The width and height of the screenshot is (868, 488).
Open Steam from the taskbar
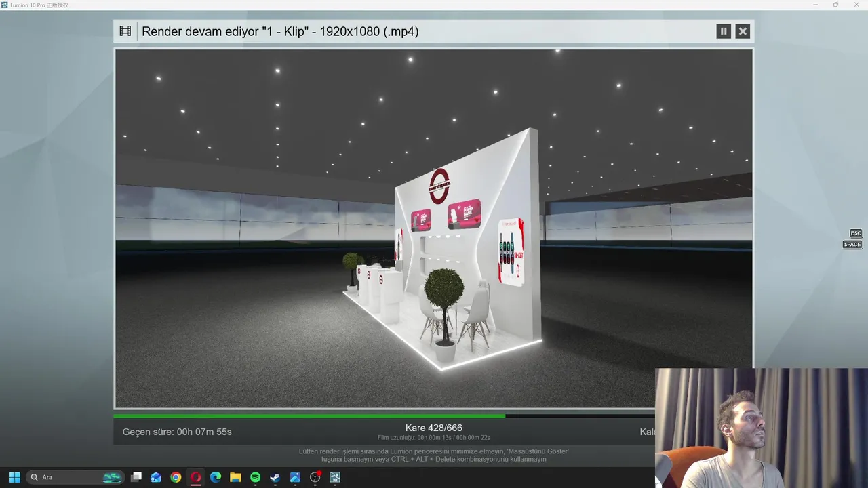275,477
